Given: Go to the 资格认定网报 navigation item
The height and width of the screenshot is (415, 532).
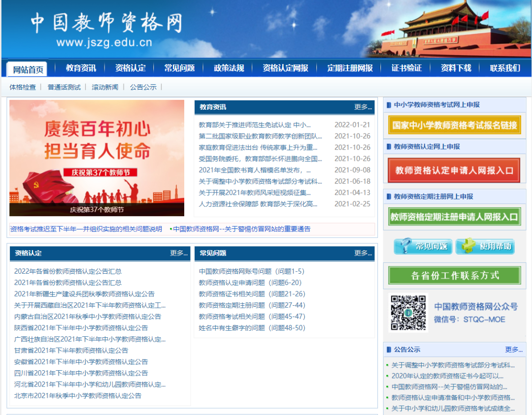Looking at the screenshot, I should 285,68.
